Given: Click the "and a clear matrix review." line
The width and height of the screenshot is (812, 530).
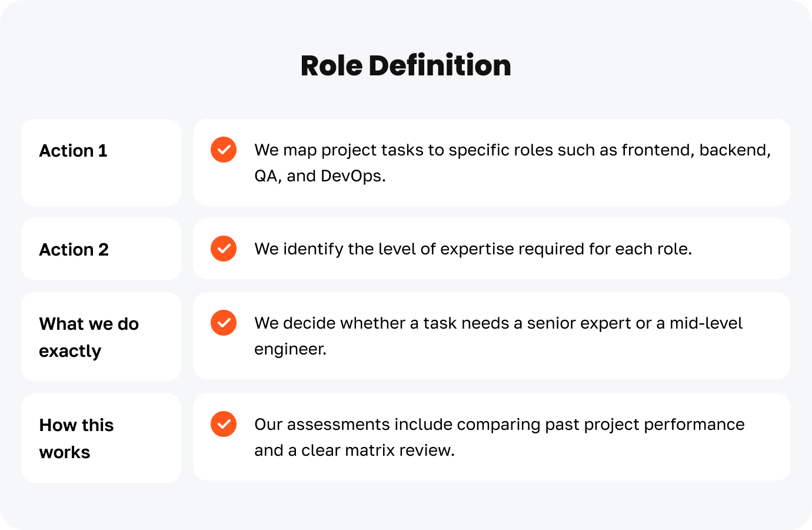Looking at the screenshot, I should 354,450.
